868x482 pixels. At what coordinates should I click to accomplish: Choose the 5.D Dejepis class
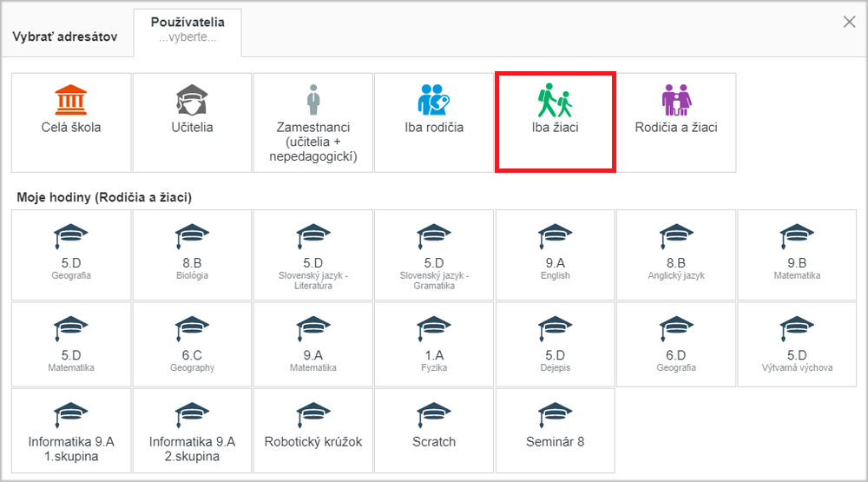556,344
